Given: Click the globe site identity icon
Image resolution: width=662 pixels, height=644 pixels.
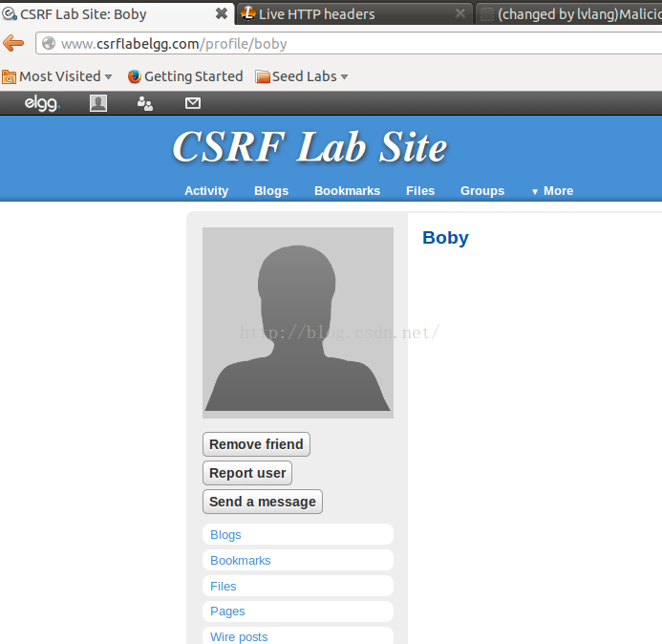Looking at the screenshot, I should [49, 43].
